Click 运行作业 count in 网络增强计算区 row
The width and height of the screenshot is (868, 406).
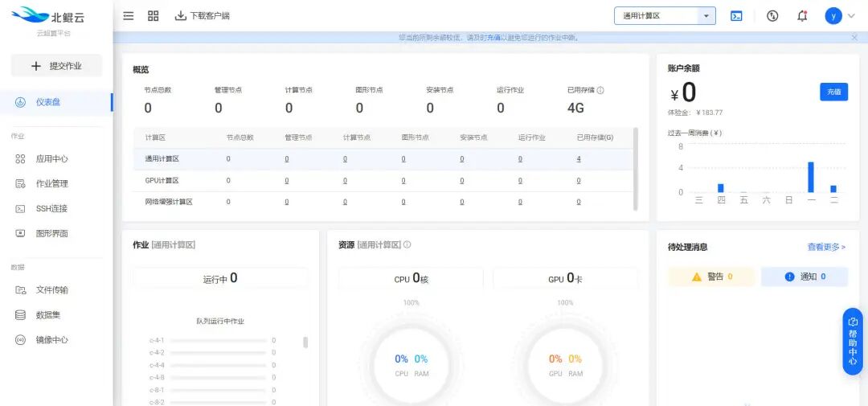520,202
